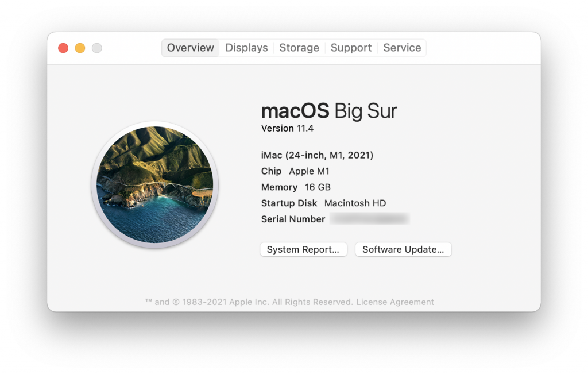Click the green zoom traffic light
Viewport: 588px width, 374px height.
97,48
